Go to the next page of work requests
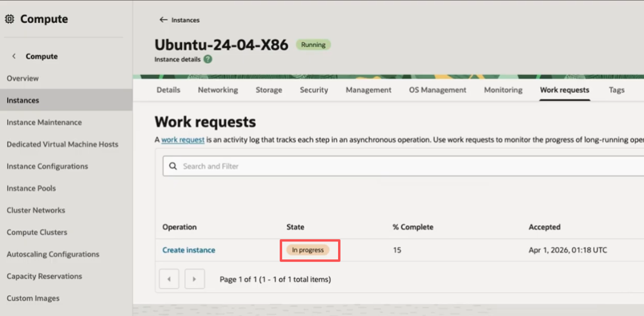This screenshot has width=644, height=316. pyautogui.click(x=194, y=280)
